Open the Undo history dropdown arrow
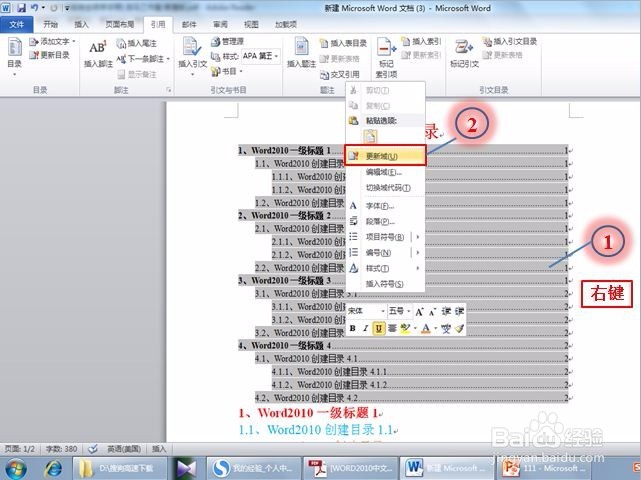641x480 pixels. pyautogui.click(x=43, y=8)
